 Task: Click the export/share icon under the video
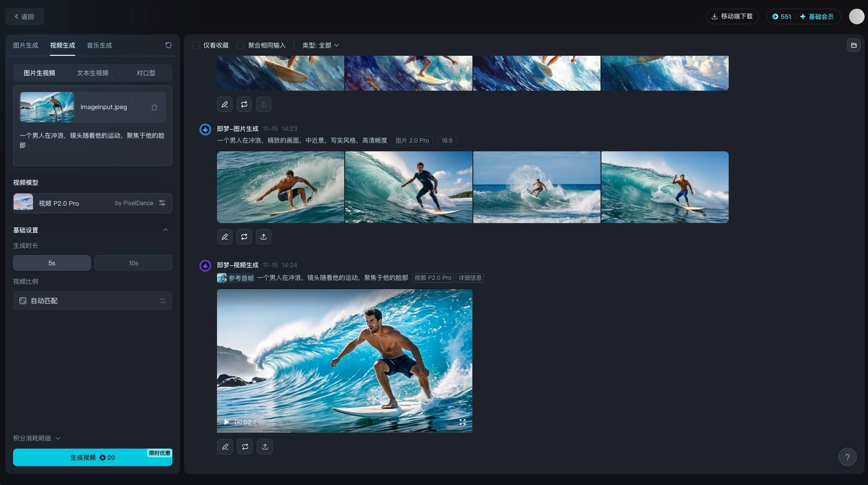[265, 447]
